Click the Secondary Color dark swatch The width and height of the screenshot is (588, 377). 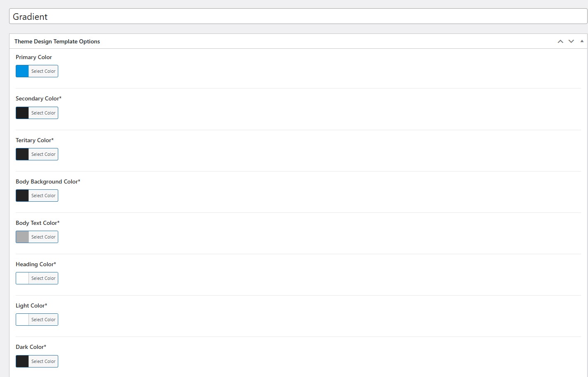[22, 113]
